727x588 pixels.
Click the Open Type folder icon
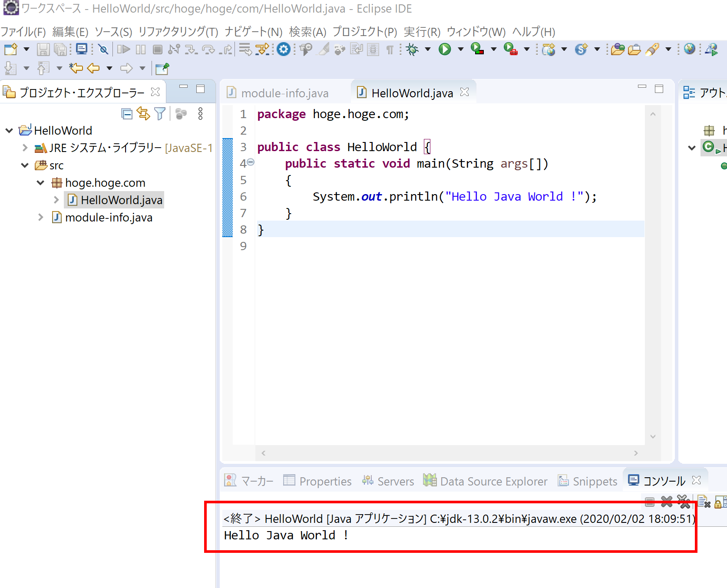point(618,50)
